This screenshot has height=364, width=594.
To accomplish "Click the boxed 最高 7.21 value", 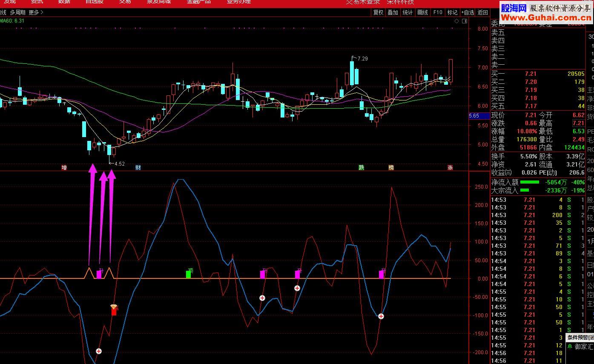I will [x=578, y=123].
